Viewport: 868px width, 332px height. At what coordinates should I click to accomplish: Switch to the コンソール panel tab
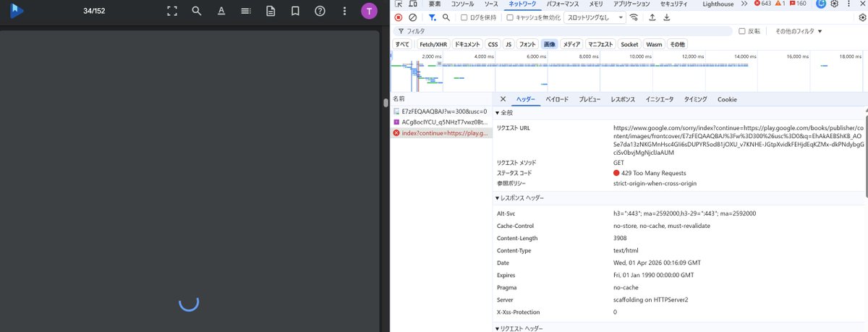point(463,4)
